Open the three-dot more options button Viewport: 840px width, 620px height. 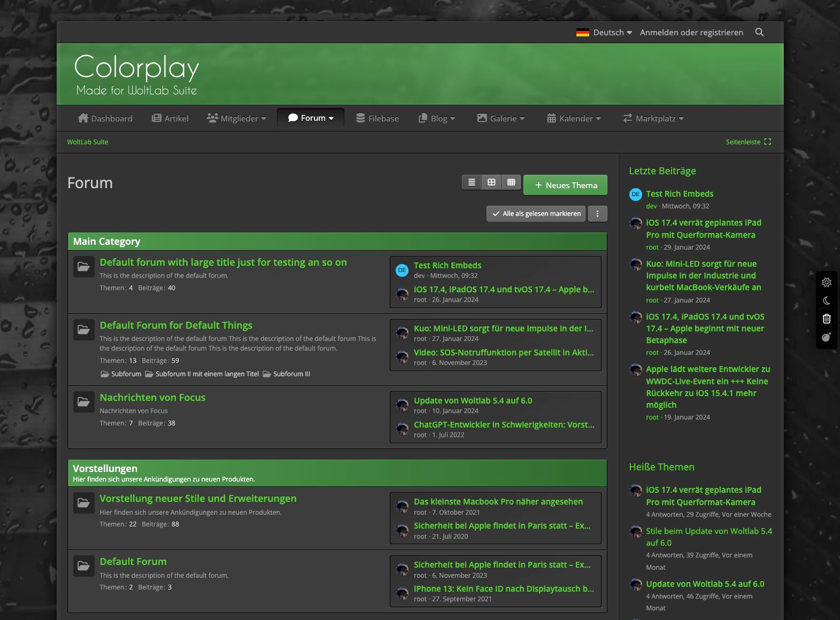coord(597,214)
